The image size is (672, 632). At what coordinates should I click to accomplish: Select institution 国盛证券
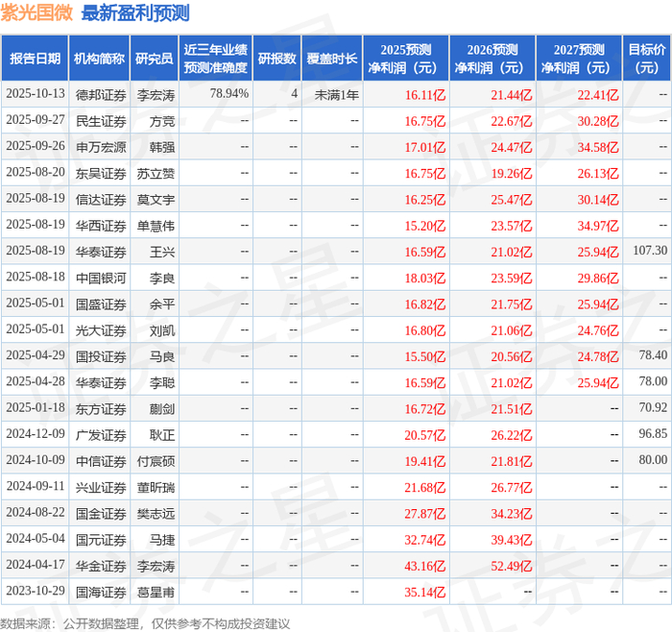[x=101, y=304]
